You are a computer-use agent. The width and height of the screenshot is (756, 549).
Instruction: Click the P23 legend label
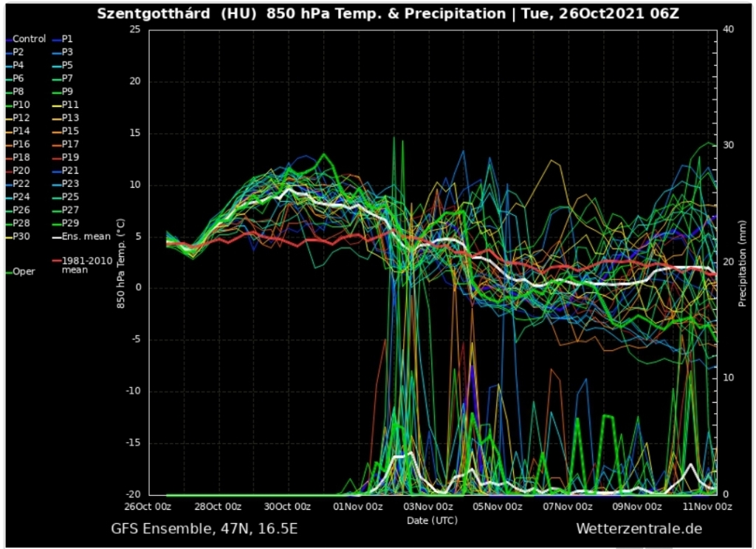(x=70, y=183)
